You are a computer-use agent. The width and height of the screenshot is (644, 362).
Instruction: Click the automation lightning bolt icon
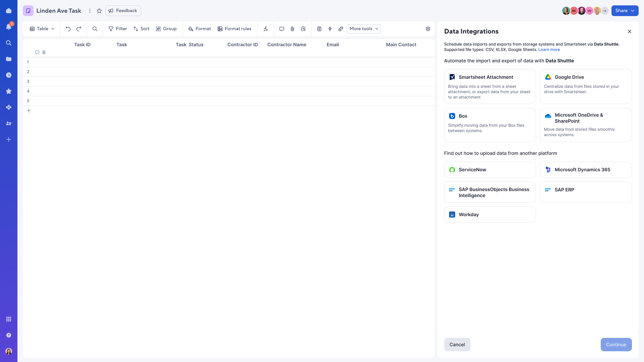point(330,29)
